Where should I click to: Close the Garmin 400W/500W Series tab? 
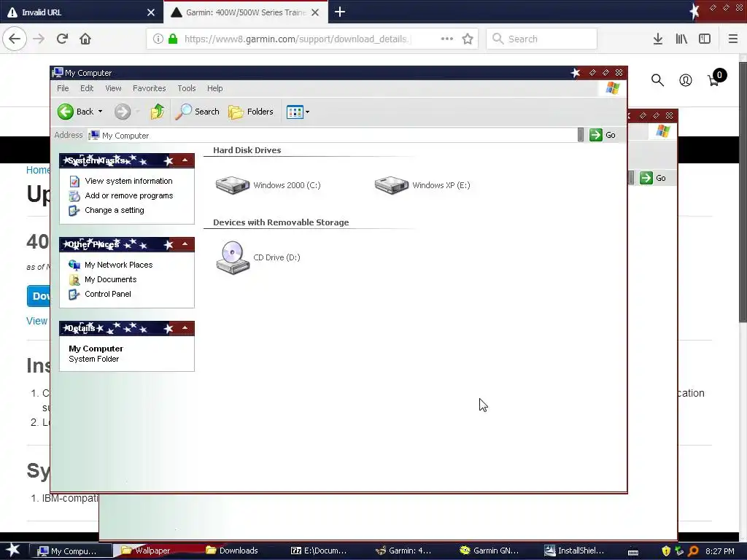tap(315, 12)
